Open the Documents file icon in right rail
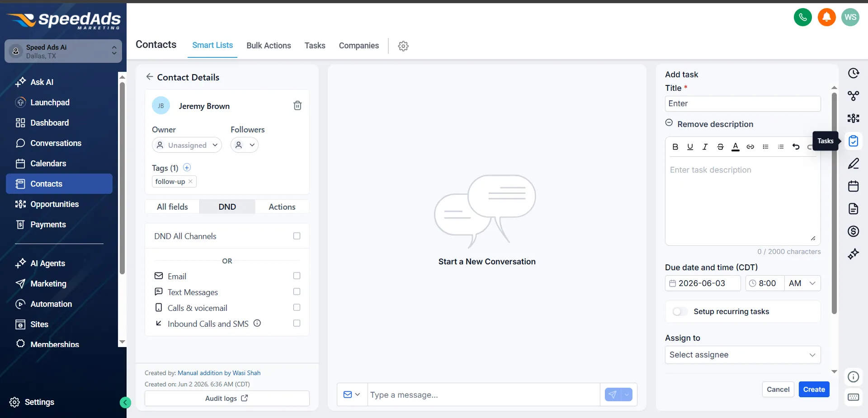The image size is (868, 418). [853, 209]
